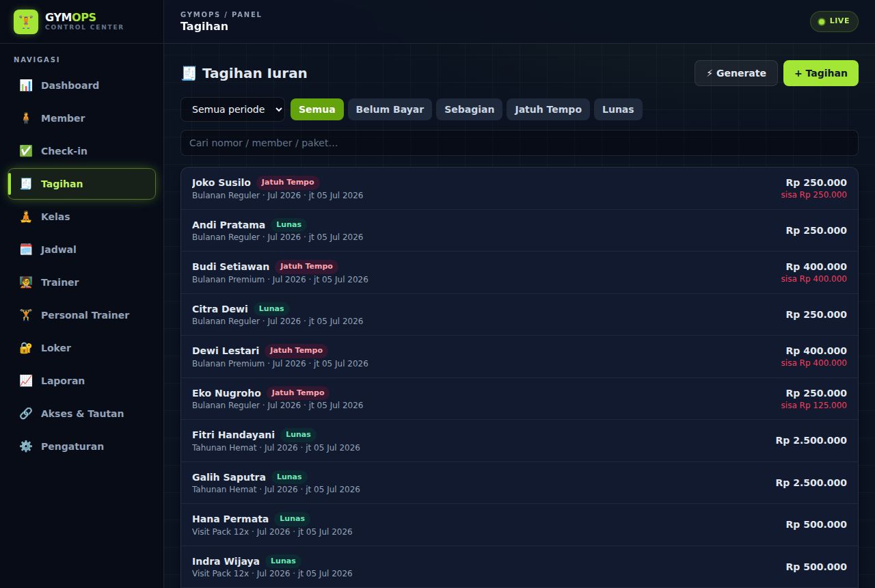Click the Generate button
Viewport: 875px width, 588px height.
point(736,73)
